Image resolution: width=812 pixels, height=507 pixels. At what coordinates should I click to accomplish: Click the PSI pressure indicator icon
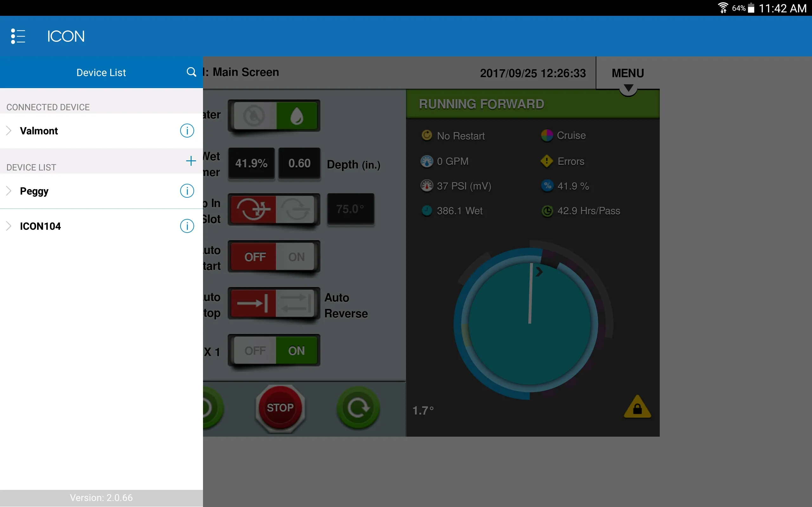pyautogui.click(x=427, y=186)
